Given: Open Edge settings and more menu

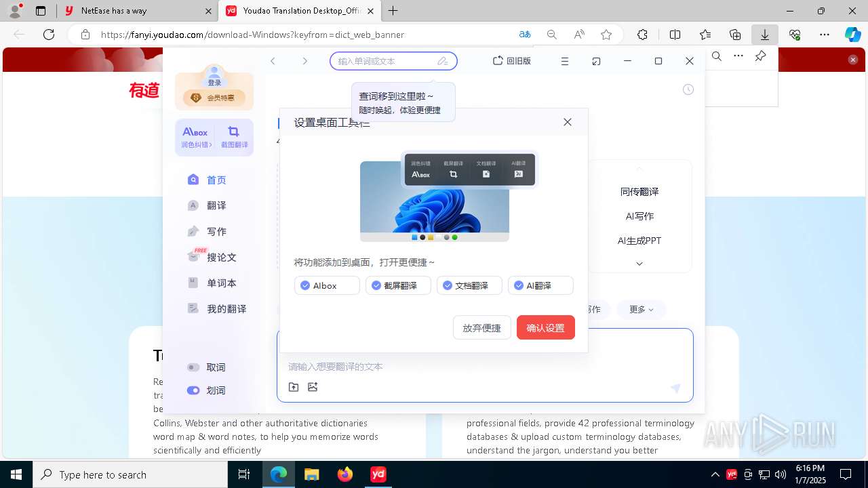Looking at the screenshot, I should click(x=825, y=35).
